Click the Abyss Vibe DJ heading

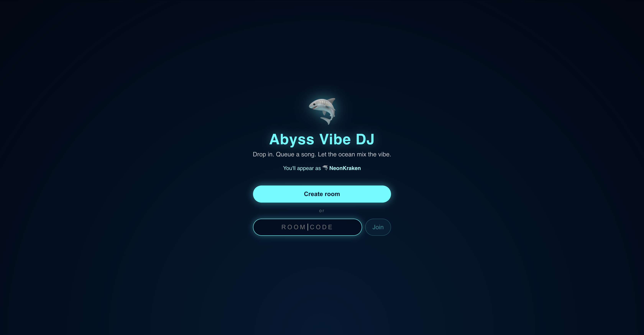(x=322, y=139)
